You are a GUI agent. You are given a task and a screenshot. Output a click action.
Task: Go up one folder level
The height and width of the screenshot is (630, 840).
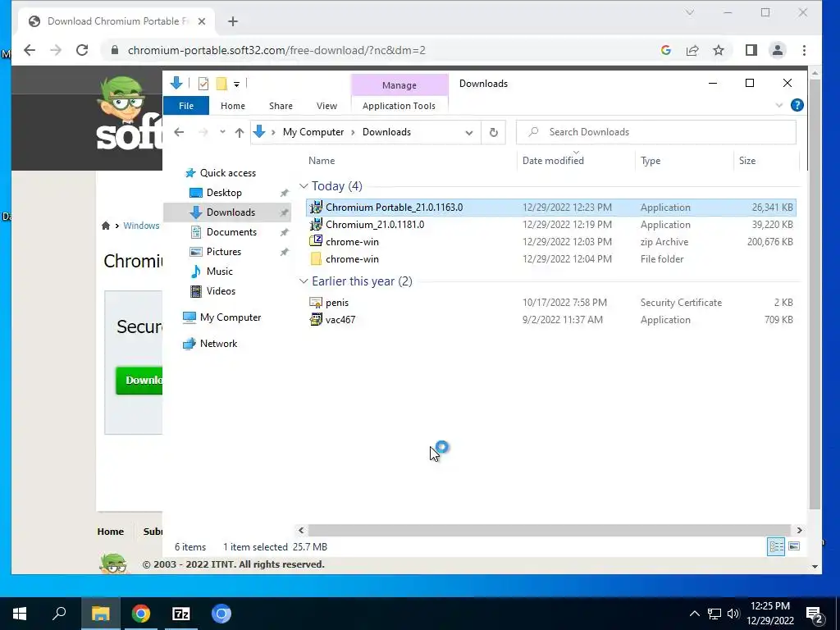click(239, 132)
